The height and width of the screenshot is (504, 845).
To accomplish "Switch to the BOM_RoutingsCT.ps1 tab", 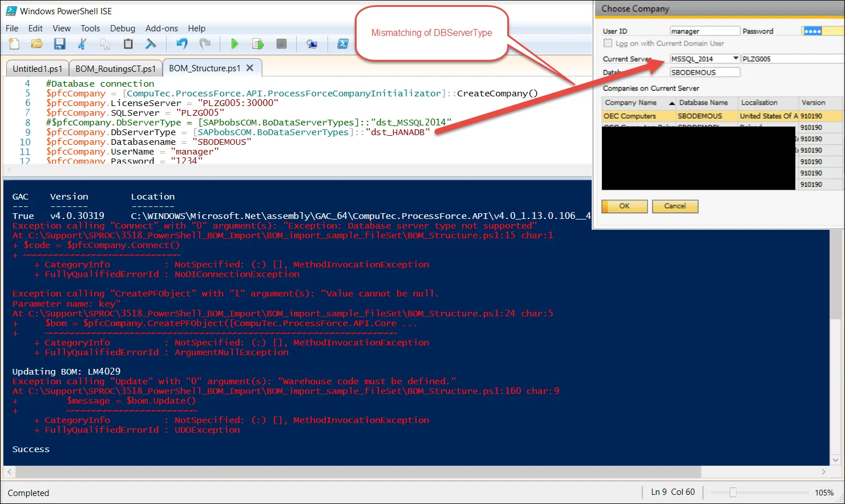I will 115,68.
